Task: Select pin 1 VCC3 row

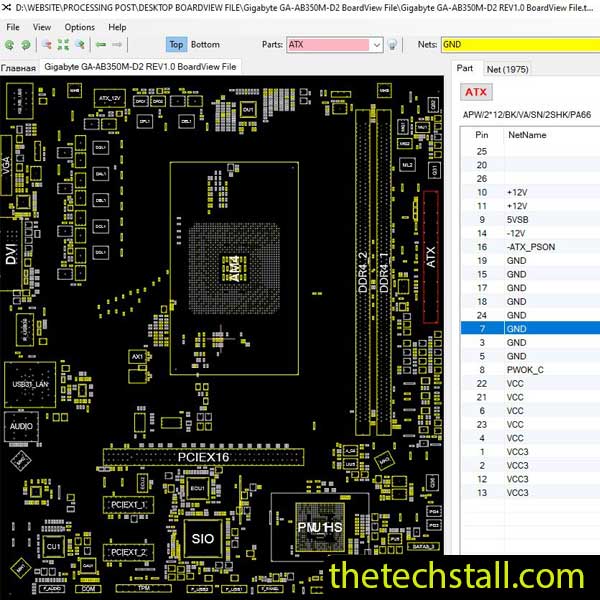Action: tap(530, 452)
